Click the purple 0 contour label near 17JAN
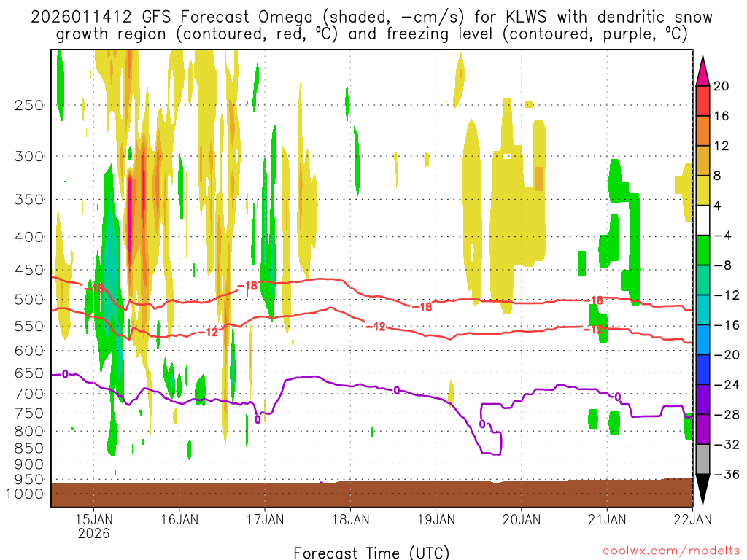The height and width of the screenshot is (560, 747). point(258,419)
